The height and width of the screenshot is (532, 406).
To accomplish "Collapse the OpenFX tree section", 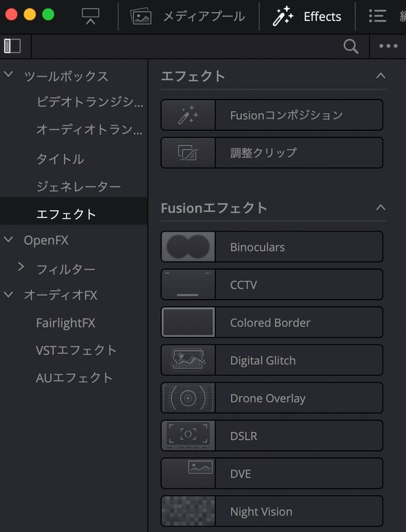I will tap(9, 239).
